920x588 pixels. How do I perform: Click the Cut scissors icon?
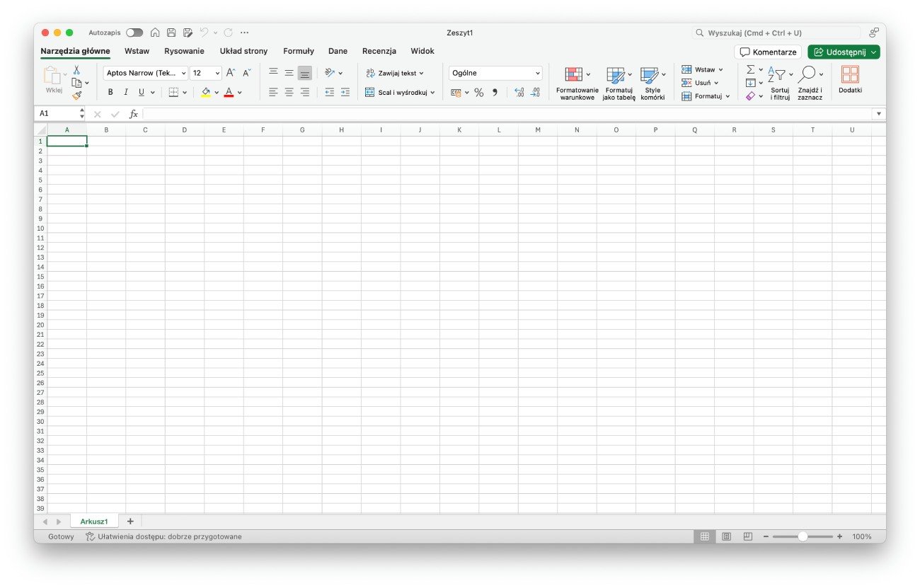click(x=76, y=70)
